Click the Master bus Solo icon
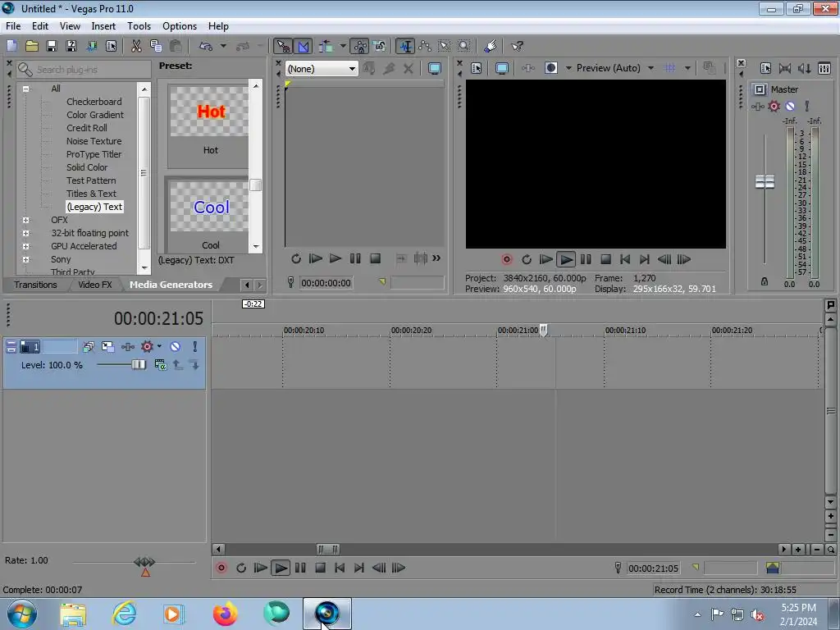This screenshot has height=630, width=840. tap(807, 106)
